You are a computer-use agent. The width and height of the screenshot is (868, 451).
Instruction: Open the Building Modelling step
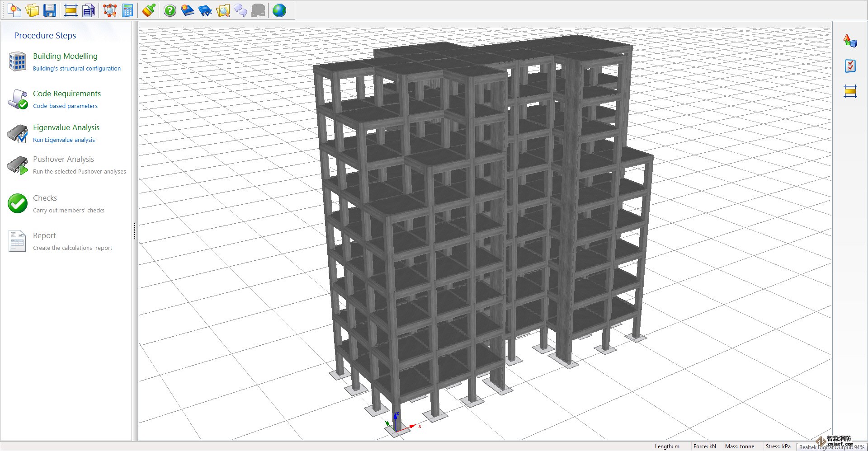coord(65,56)
